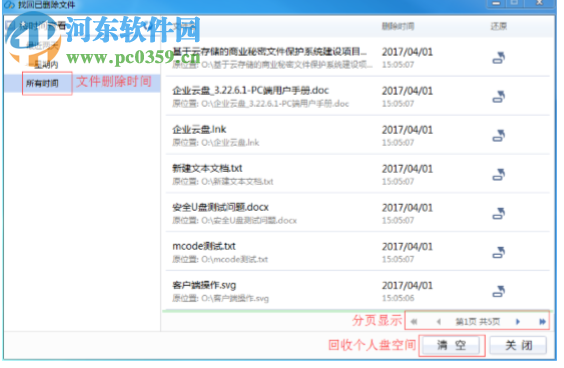564x368 pixels.
Task: Restore 客户端操作.svg
Action: point(499,291)
